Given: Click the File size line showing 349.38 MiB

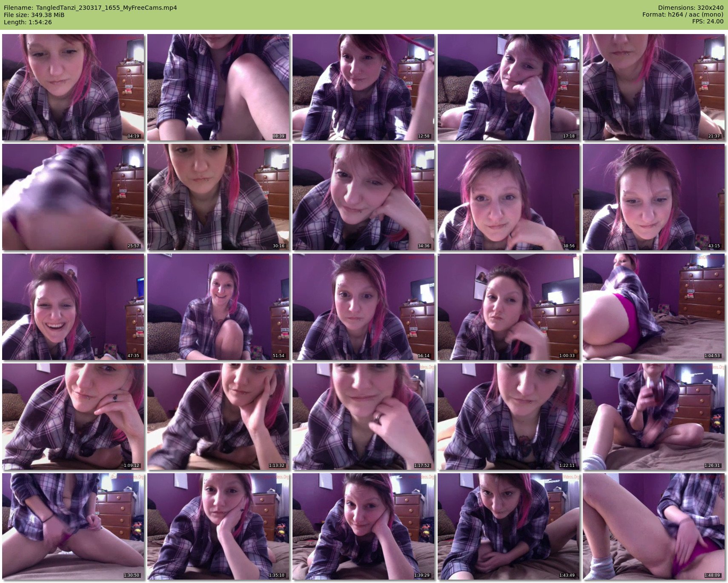Looking at the screenshot, I should 34,15.
